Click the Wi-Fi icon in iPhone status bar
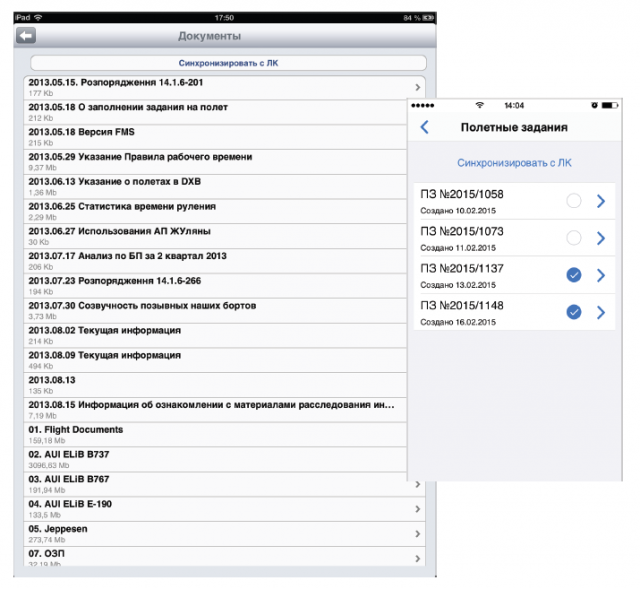This screenshot has width=640, height=589. [480, 105]
